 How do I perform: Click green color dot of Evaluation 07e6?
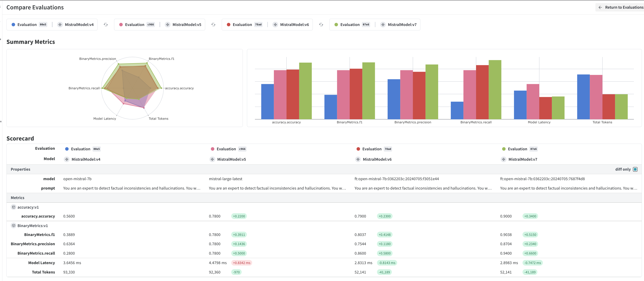336,25
